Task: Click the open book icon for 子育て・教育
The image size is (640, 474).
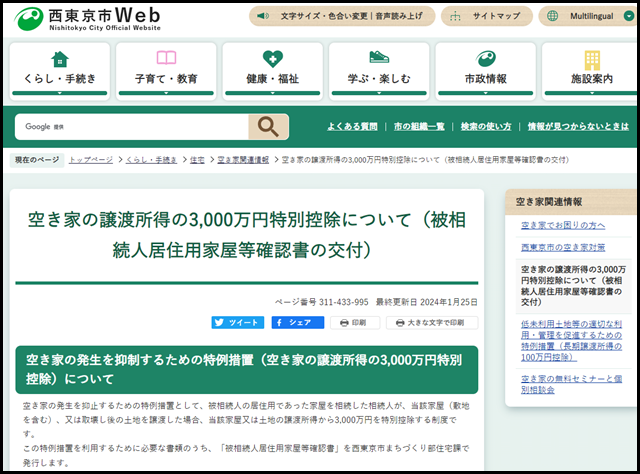Action: point(166,58)
